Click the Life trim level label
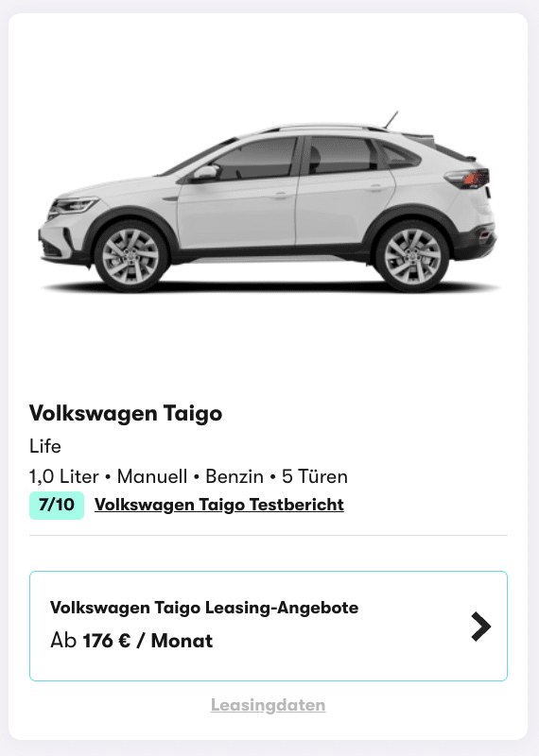Viewport: 539px width, 756px height. point(44,446)
